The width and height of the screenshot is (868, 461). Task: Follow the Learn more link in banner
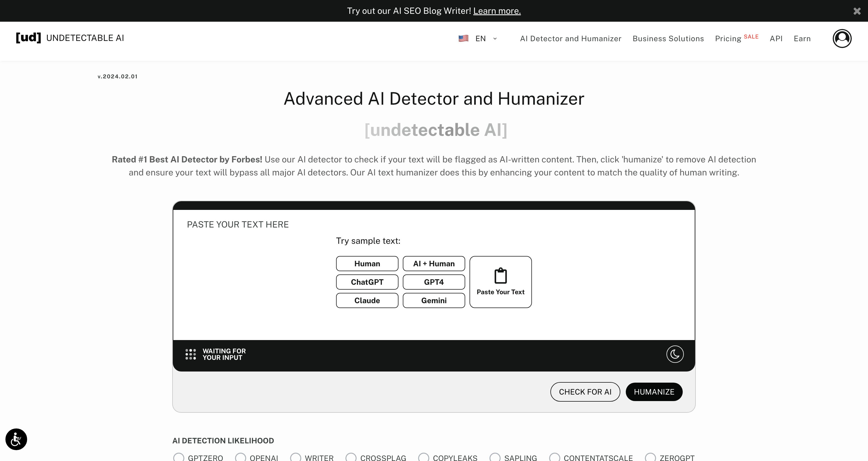497,11
